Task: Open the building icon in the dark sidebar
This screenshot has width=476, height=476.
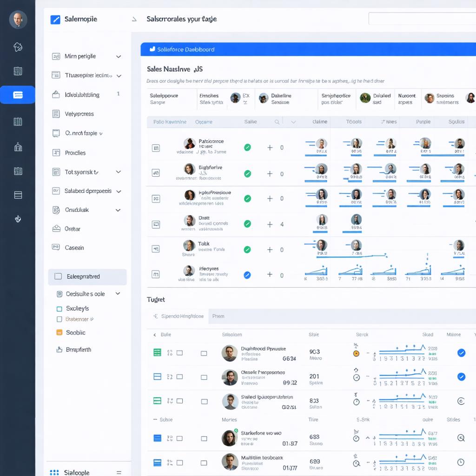Action: pos(18,147)
